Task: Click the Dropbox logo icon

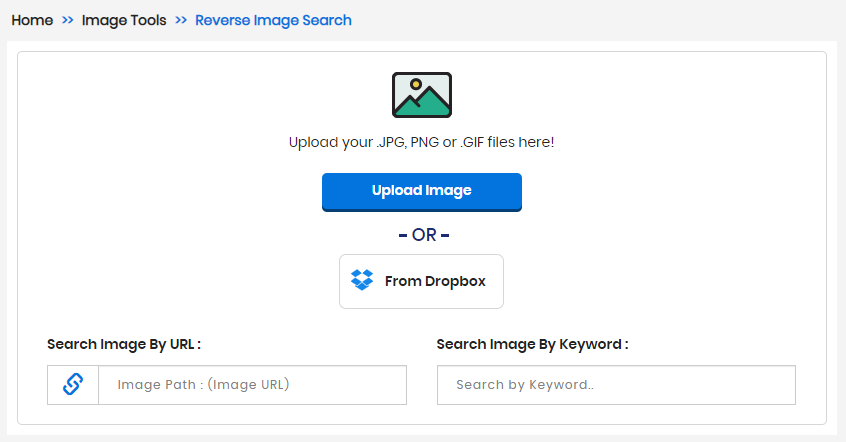Action: [x=361, y=280]
